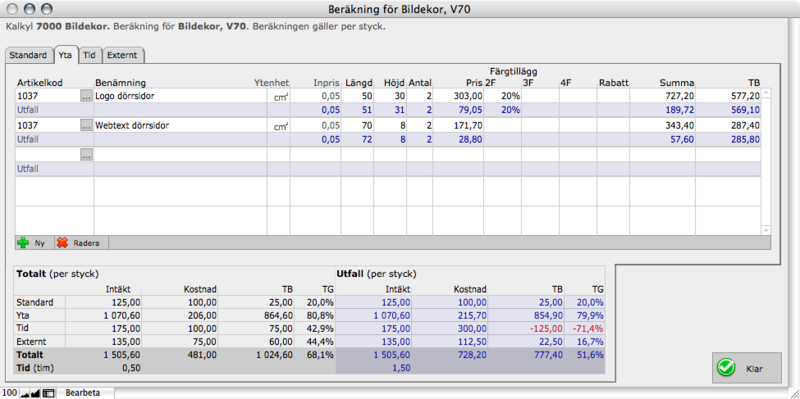Open article lookup on the empty row

[x=87, y=155]
